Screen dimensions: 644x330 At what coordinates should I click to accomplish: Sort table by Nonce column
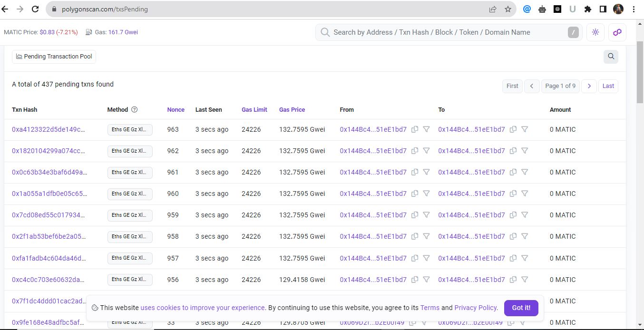coord(176,109)
